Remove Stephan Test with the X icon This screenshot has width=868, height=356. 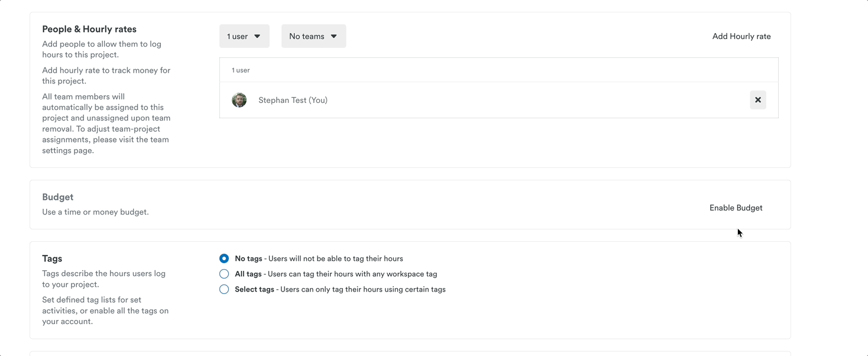[x=757, y=100]
